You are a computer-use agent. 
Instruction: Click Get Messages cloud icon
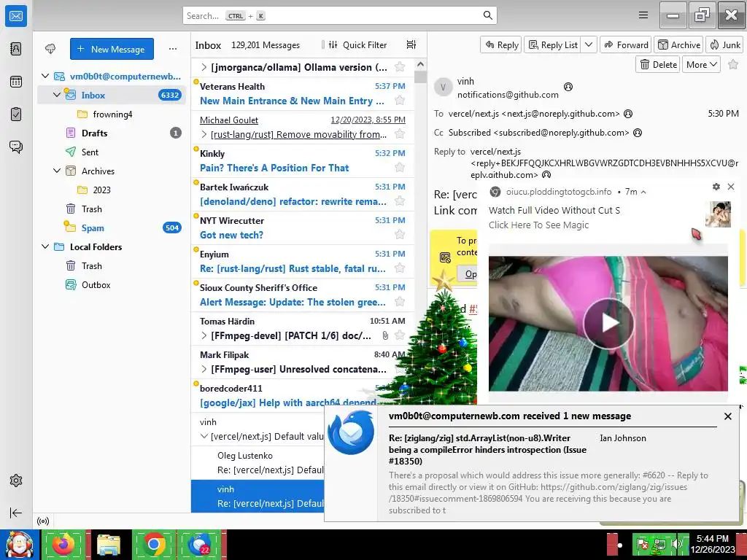(x=50, y=49)
